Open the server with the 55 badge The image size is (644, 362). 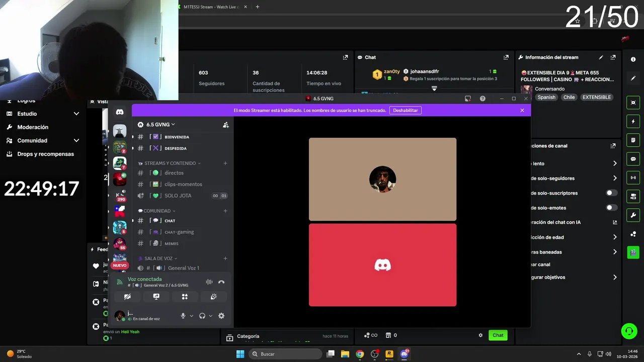point(120,244)
